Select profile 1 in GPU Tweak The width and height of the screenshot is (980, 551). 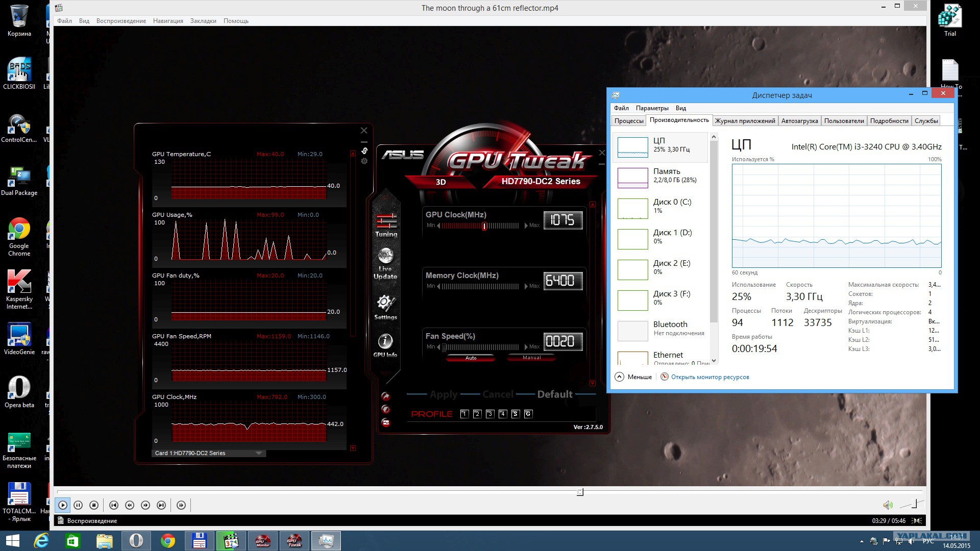point(464,414)
